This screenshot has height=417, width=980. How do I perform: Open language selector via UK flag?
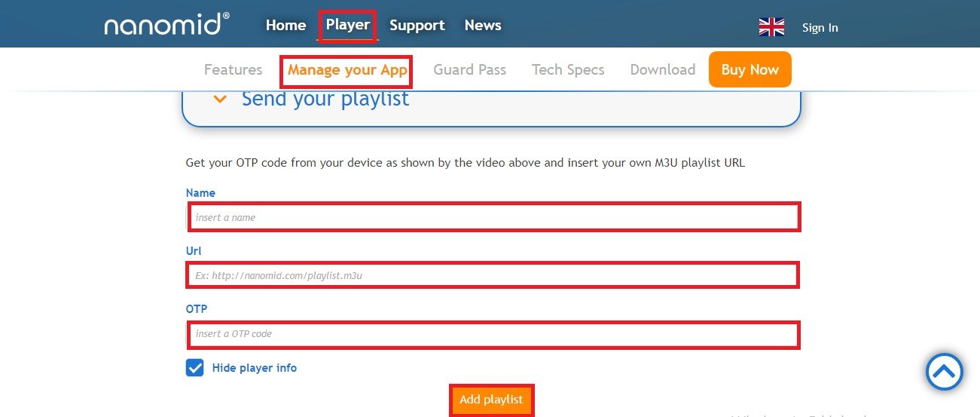point(771,27)
